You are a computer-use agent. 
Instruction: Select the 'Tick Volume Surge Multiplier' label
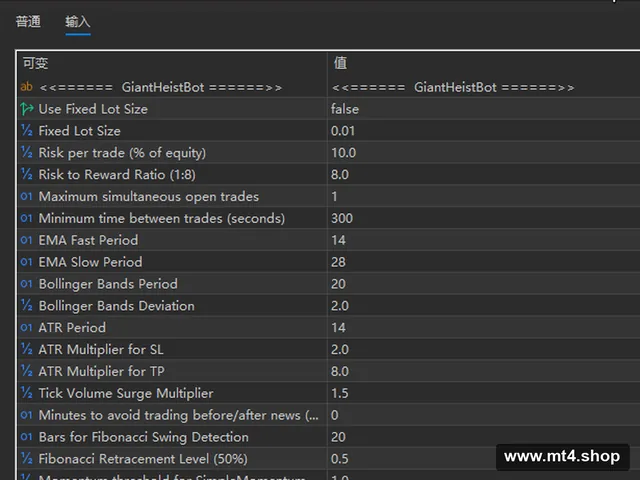(126, 393)
